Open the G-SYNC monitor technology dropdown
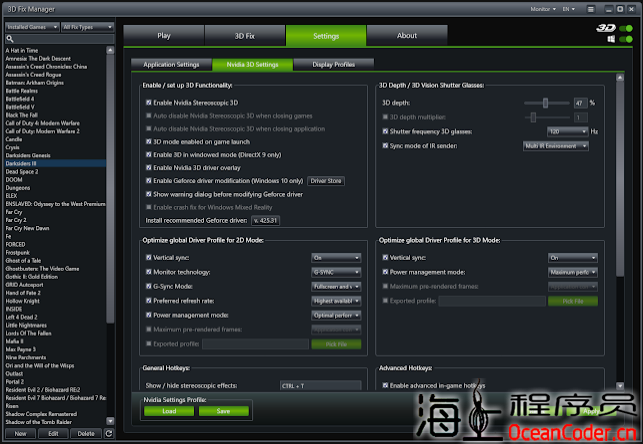The height and width of the screenshot is (444, 643). tap(336, 272)
